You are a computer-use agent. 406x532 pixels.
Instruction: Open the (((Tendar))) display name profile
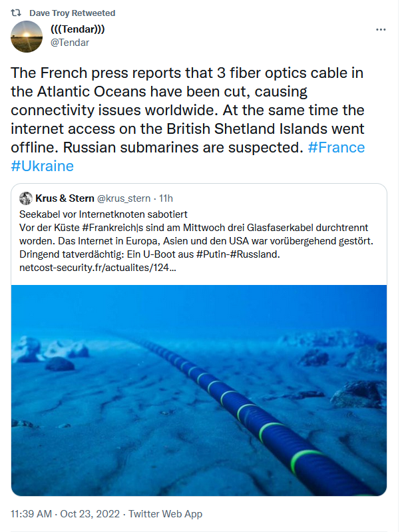coord(78,30)
